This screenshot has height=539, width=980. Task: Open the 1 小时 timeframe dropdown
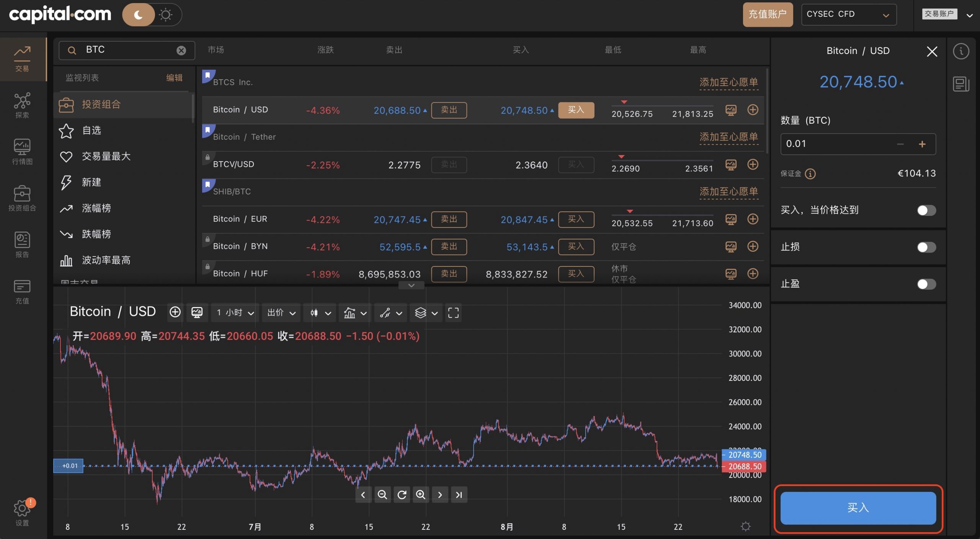[x=235, y=313]
